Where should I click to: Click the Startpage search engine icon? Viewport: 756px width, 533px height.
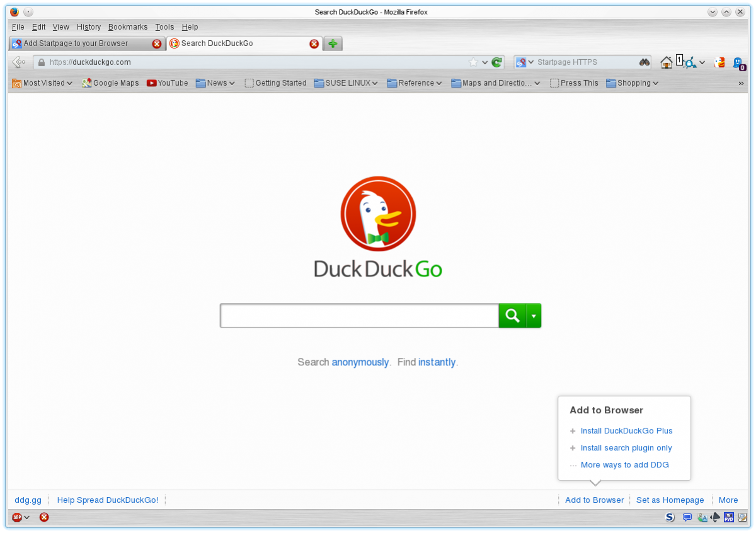tap(521, 62)
